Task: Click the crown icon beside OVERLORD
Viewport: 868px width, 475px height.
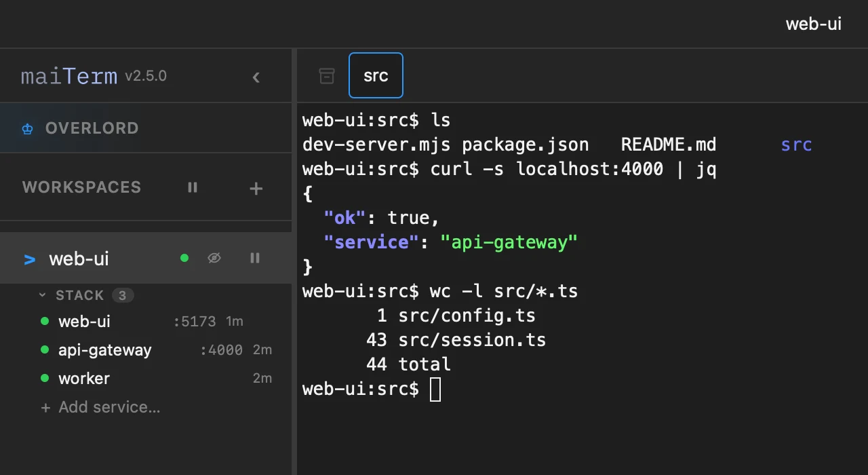Action: pos(28,129)
